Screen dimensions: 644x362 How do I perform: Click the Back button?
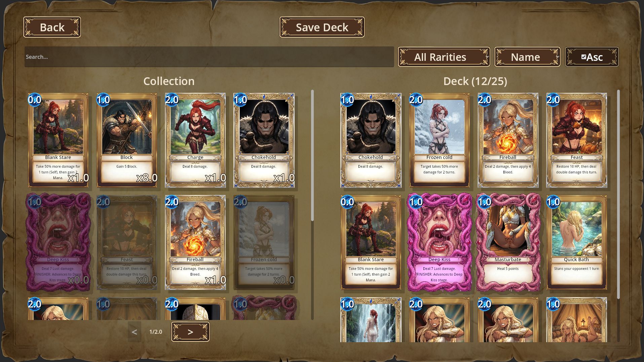(52, 27)
